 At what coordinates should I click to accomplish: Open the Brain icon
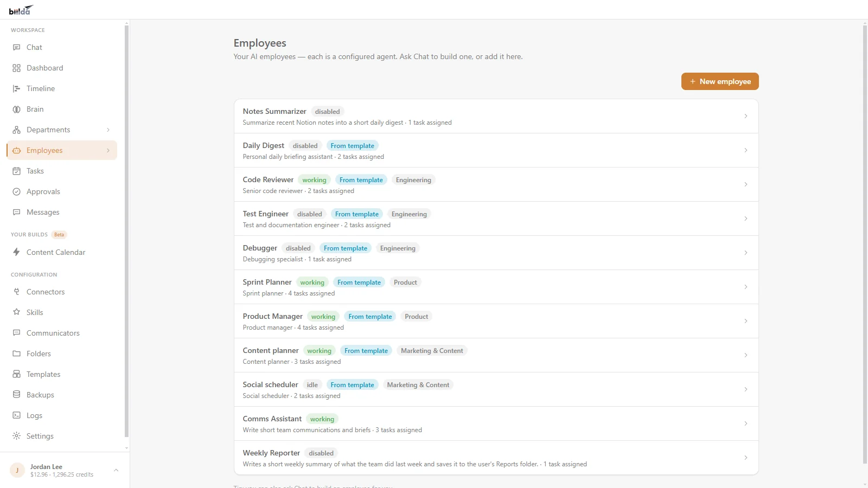pos(16,109)
